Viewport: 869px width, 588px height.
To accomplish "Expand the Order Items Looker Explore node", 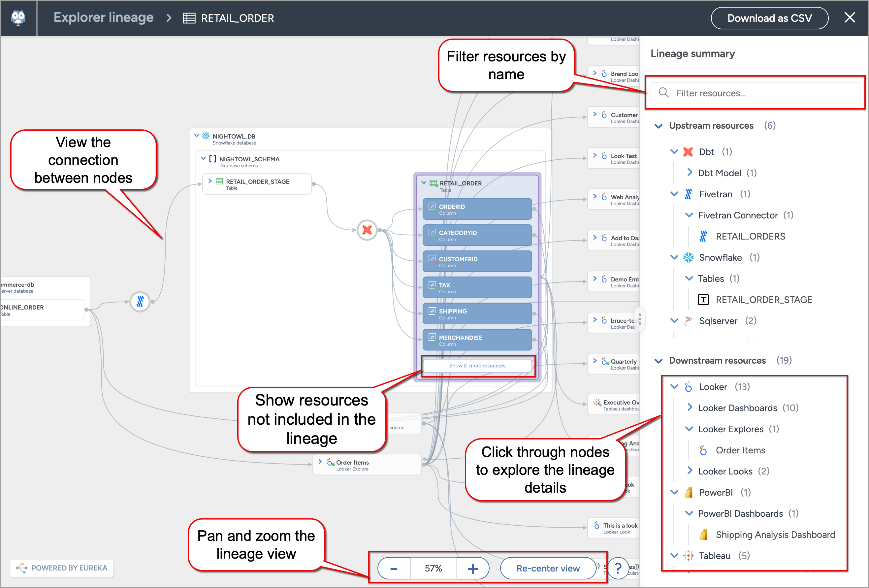I will [320, 462].
